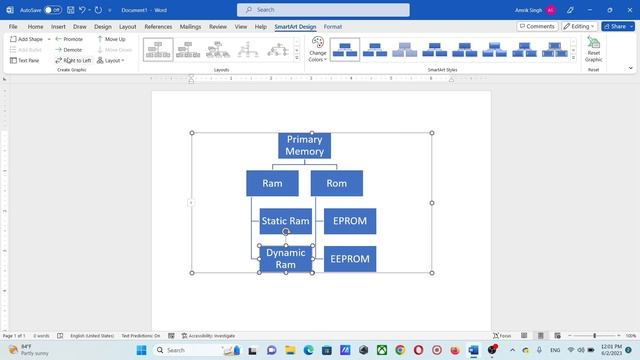Expand the Layouts gallery More arrow

click(x=297, y=58)
